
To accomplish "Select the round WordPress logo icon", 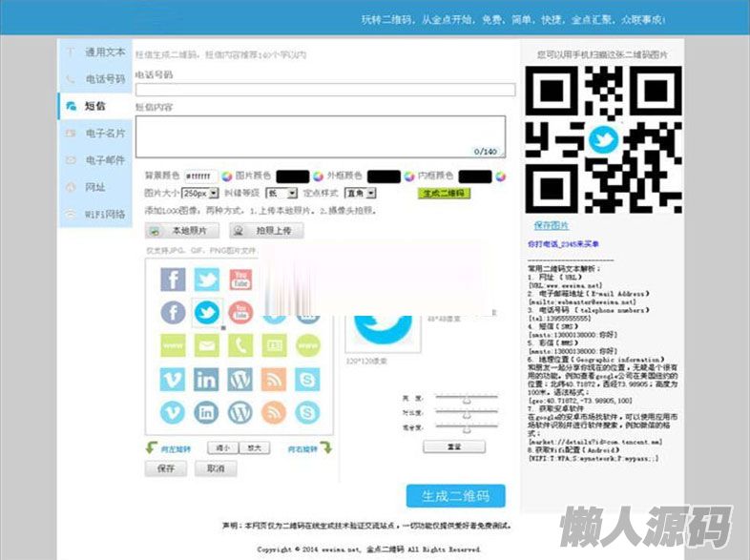I will click(x=240, y=412).
